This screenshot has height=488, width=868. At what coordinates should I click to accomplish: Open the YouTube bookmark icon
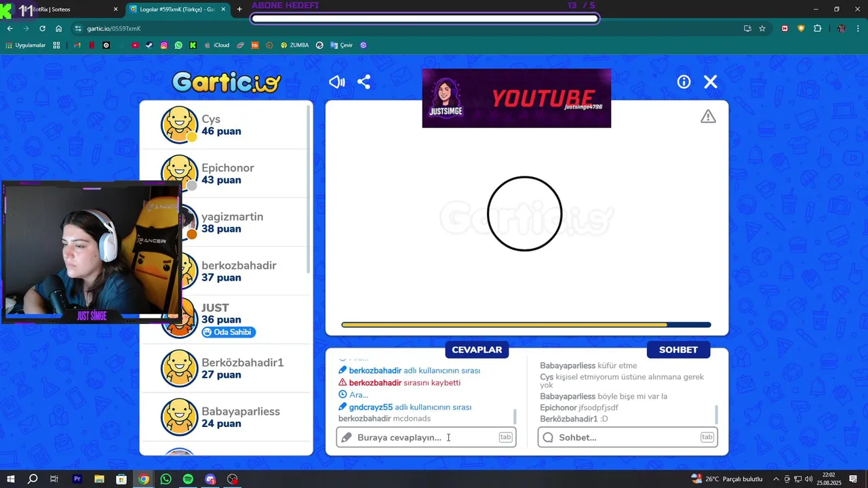(135, 45)
